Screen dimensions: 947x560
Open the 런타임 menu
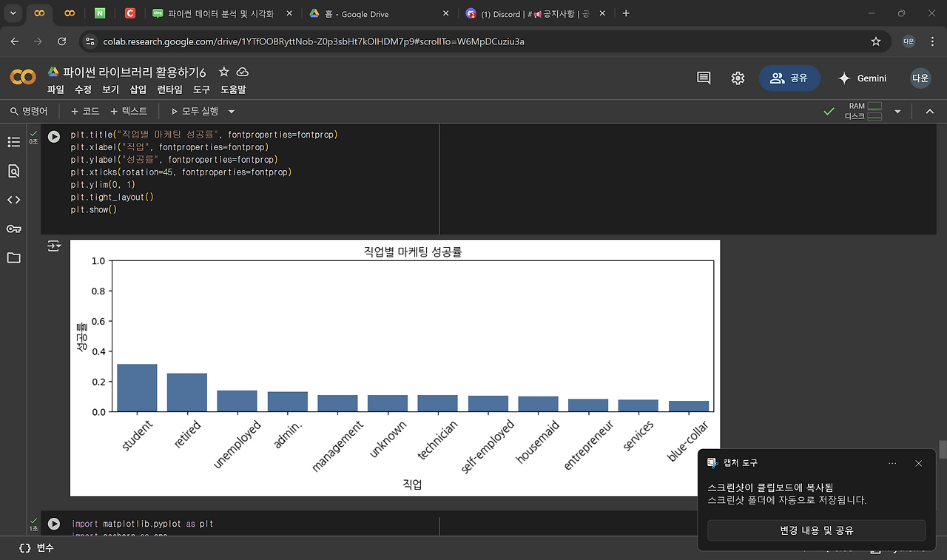(x=169, y=90)
